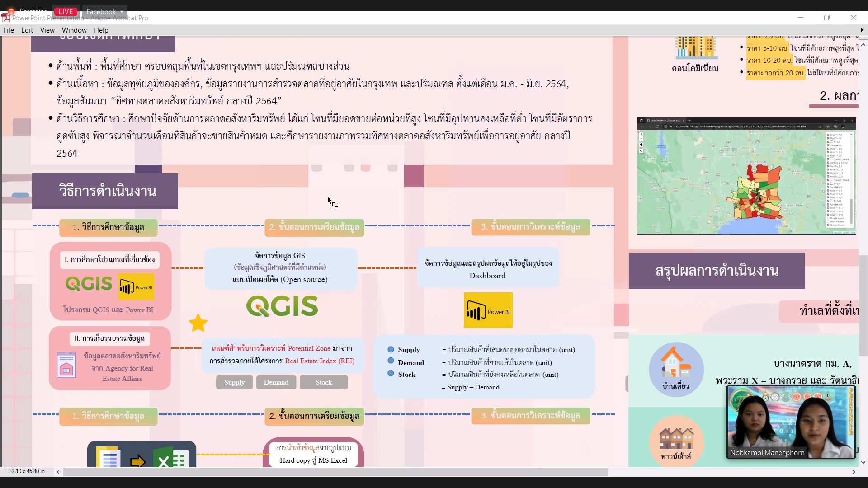The height and width of the screenshot is (488, 868).
Task: Click the blue bullet next to Supply
Action: [391, 349]
